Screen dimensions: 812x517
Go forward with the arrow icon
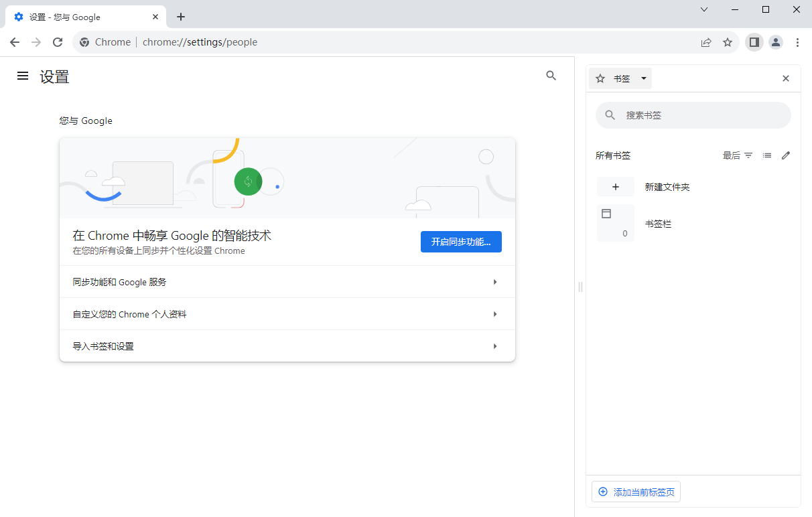pyautogui.click(x=36, y=42)
